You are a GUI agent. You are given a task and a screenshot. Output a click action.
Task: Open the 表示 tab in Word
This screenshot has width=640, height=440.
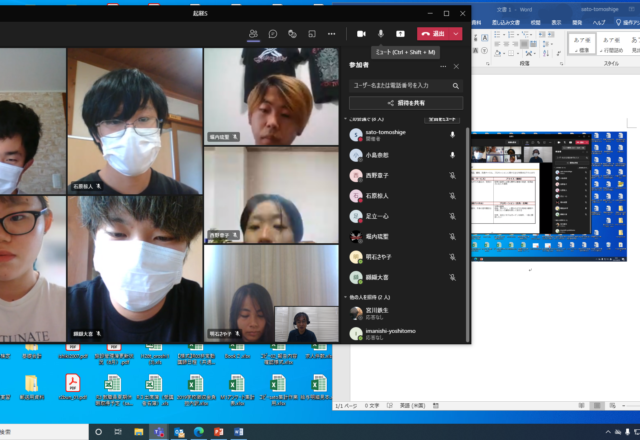pyautogui.click(x=556, y=22)
